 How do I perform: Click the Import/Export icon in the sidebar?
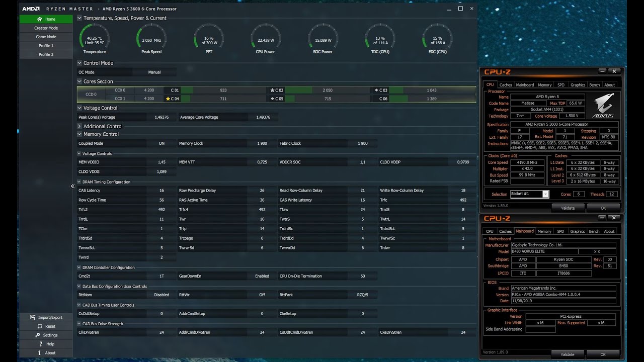(x=34, y=317)
